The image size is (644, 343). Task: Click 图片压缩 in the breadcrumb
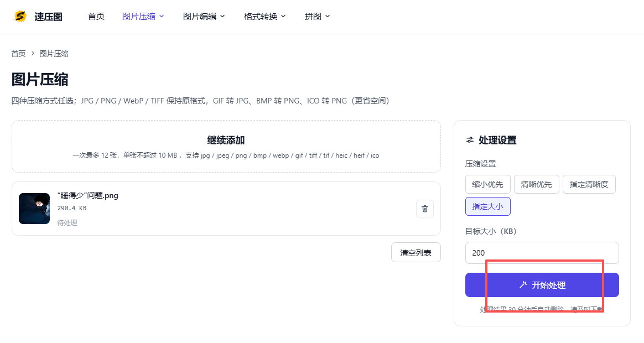point(54,54)
